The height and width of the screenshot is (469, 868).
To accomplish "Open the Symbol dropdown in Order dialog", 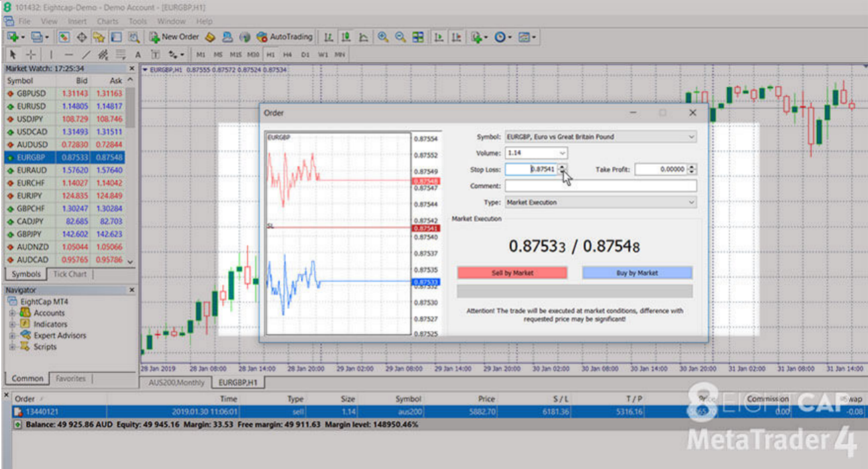I will coord(600,137).
